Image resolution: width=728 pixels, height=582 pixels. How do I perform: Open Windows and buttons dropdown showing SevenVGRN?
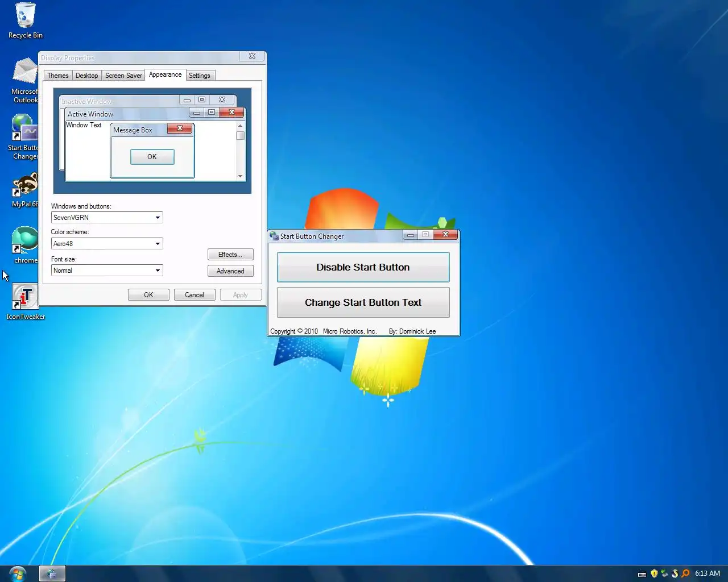tap(107, 218)
